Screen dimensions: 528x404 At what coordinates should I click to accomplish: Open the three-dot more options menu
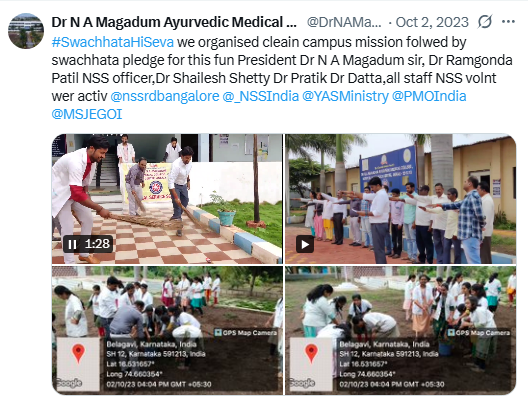tap(508, 22)
